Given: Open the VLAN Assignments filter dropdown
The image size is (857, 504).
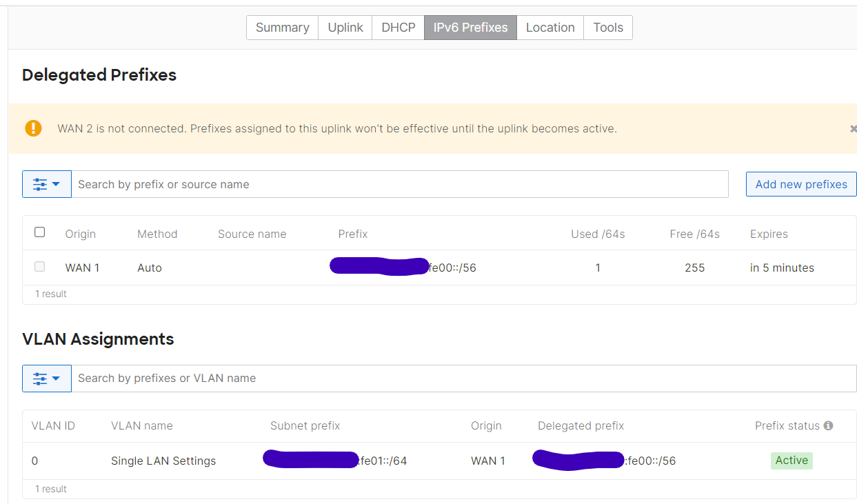Looking at the screenshot, I should 47,379.
